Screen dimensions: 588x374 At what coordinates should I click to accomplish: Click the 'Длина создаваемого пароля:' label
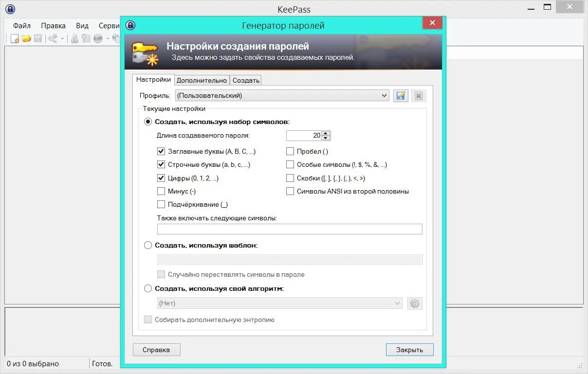203,136
